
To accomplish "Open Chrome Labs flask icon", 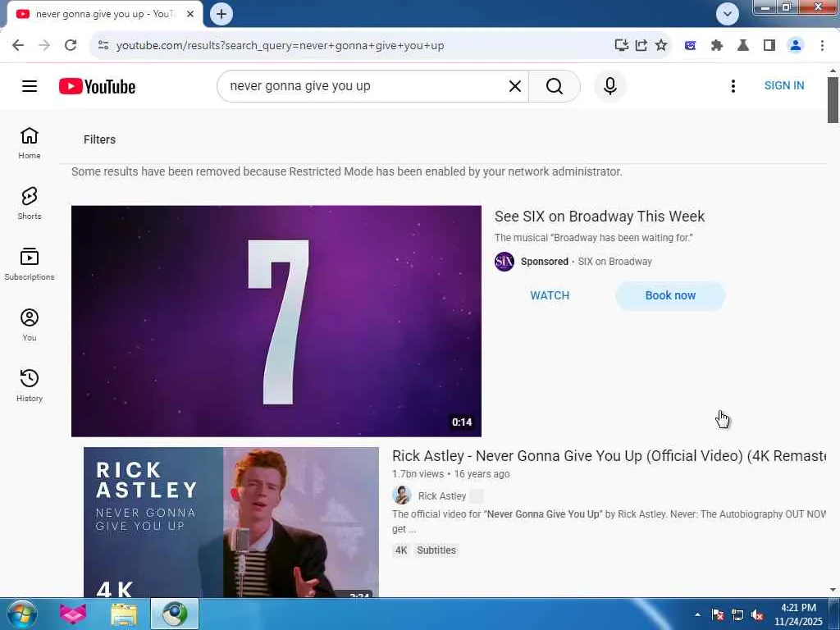I will 743,46.
